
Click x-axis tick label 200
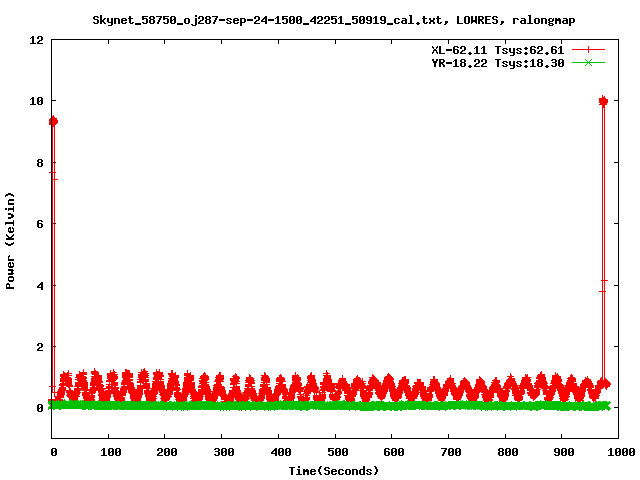(x=167, y=452)
